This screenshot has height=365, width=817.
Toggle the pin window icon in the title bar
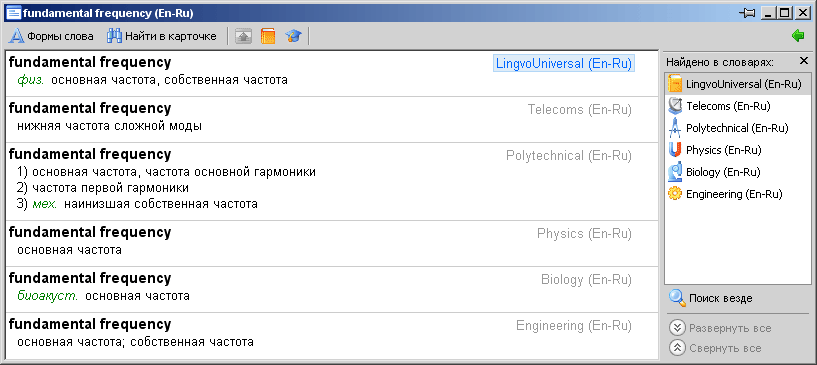[747, 13]
